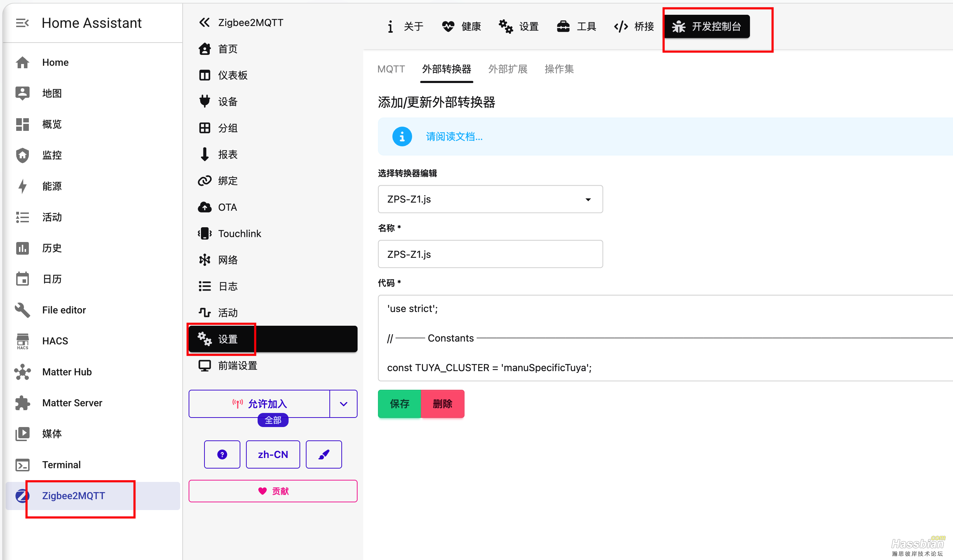
Task: Collapse Home Assistant sidebar menu icon
Action: click(22, 23)
